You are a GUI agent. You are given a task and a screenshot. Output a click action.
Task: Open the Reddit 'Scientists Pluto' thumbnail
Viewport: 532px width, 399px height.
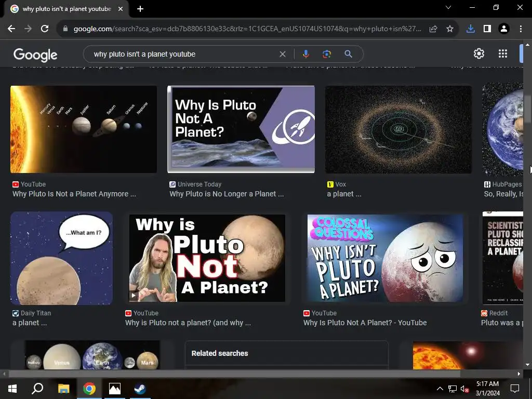pyautogui.click(x=502, y=258)
